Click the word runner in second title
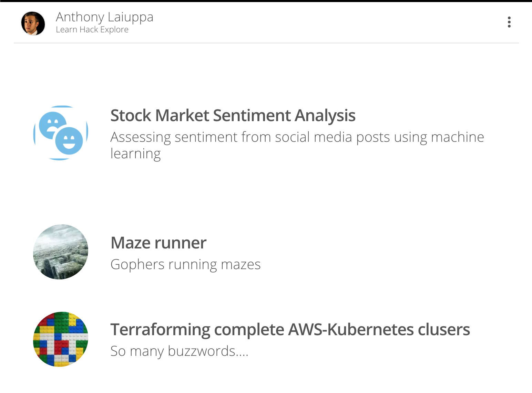 180,243
